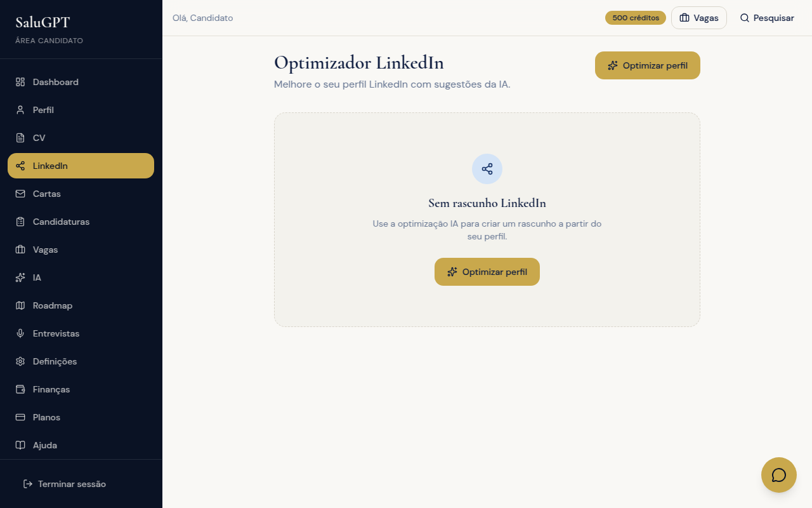Select Entrevistas in the sidebar
This screenshot has width=812, height=508.
coord(81,333)
